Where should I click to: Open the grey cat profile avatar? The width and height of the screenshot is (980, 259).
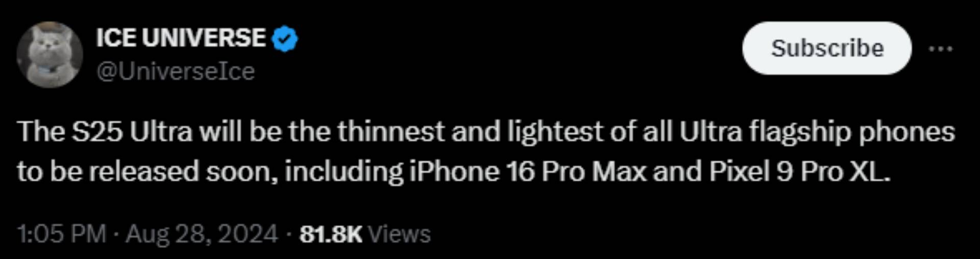point(50,55)
